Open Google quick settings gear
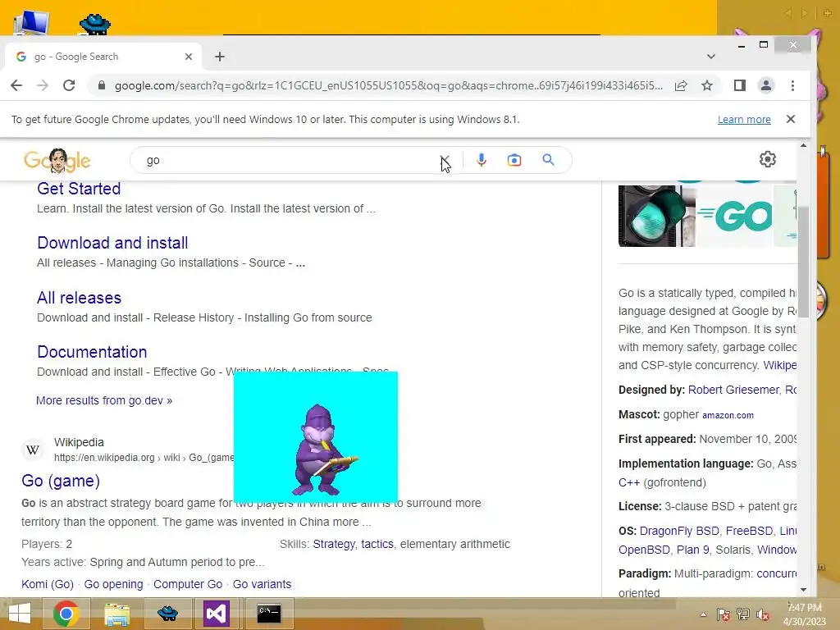The height and width of the screenshot is (630, 840). click(768, 159)
